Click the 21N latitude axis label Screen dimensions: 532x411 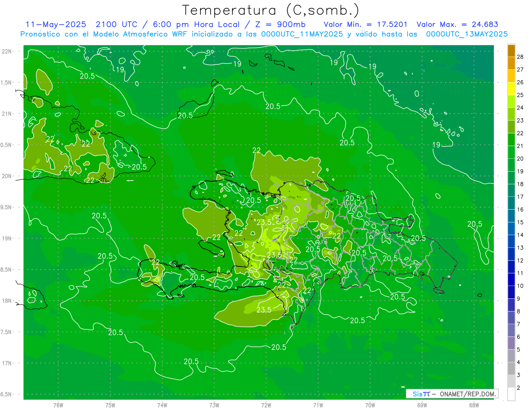7,114
